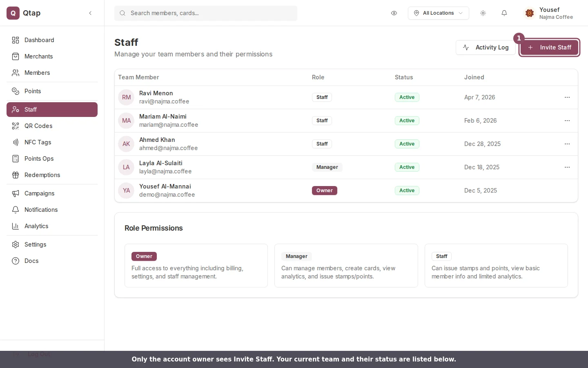Click the Manager role badge in Layla's row
The height and width of the screenshot is (368, 588).
point(327,167)
